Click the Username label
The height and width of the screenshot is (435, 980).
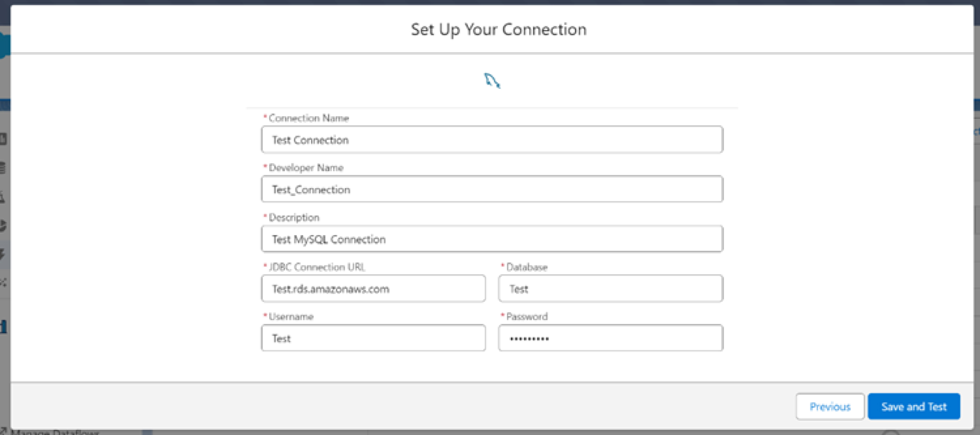(291, 316)
